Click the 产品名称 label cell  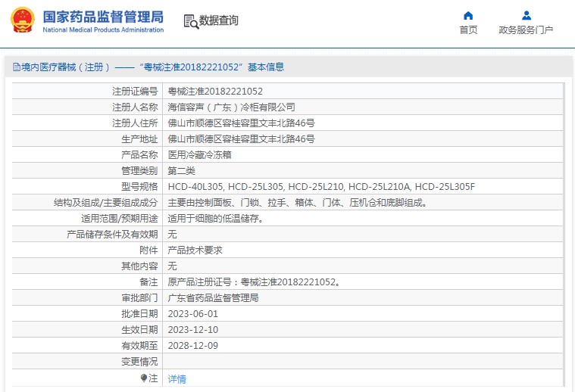(87, 154)
